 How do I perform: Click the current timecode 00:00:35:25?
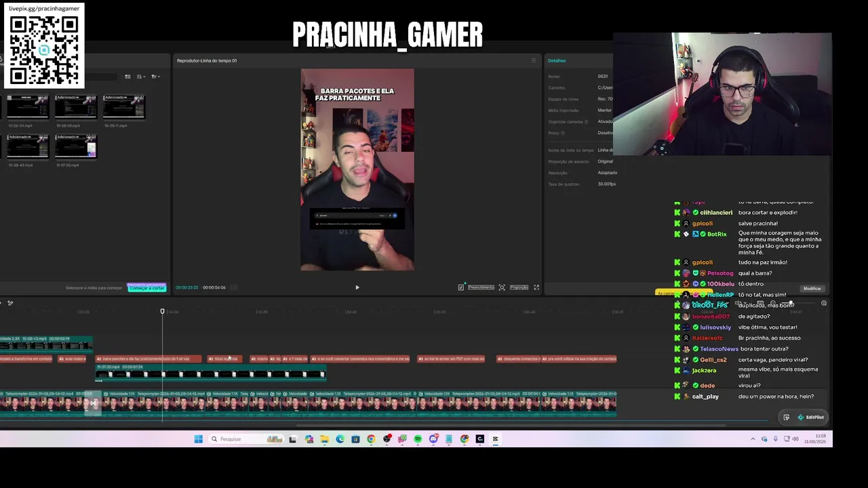point(187,287)
